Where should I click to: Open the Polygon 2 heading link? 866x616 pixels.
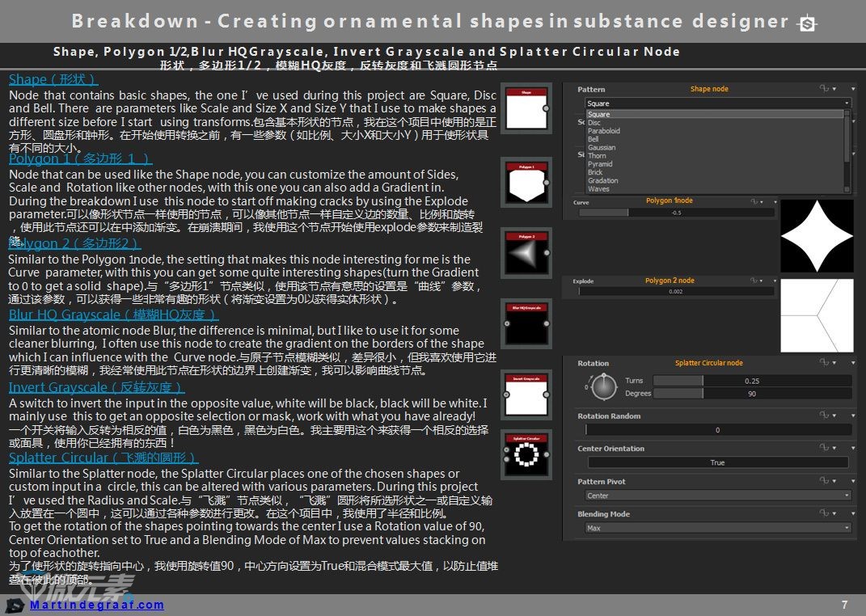click(x=74, y=243)
